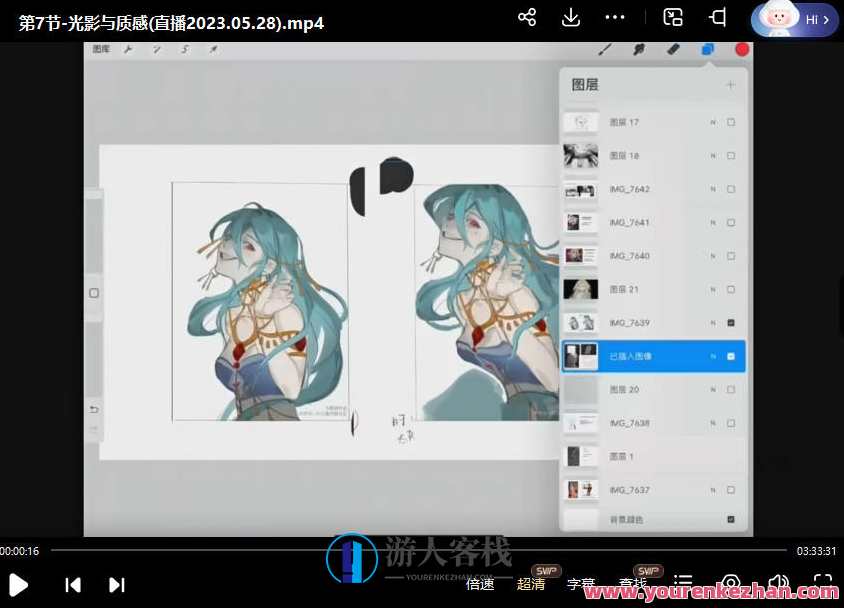Open the 字幕 subtitles menu
Viewport: 844px width, 608px height.
coord(581,583)
